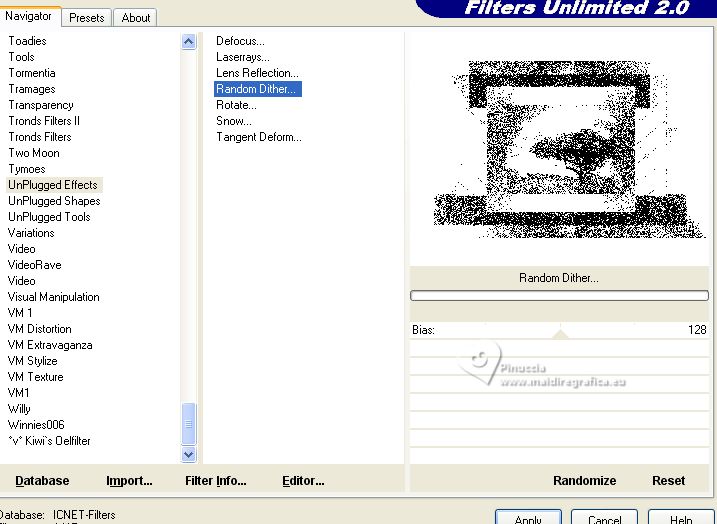The image size is (717, 524).
Task: Switch to the Navigator tab
Action: point(28,16)
